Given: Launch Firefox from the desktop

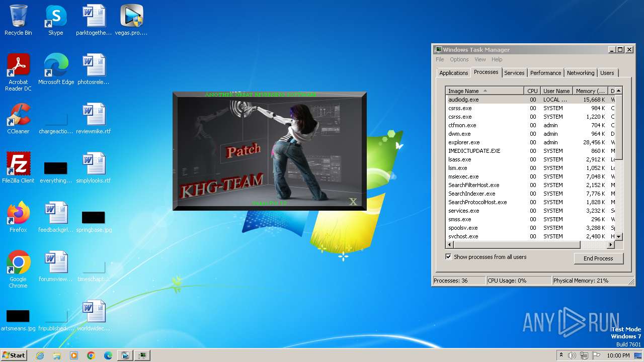Looking at the screenshot, I should tap(18, 217).
